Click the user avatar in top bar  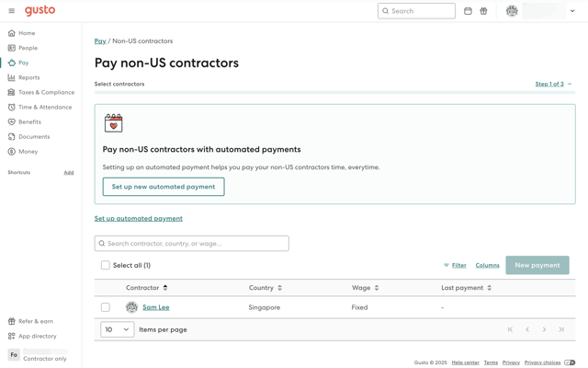[512, 11]
